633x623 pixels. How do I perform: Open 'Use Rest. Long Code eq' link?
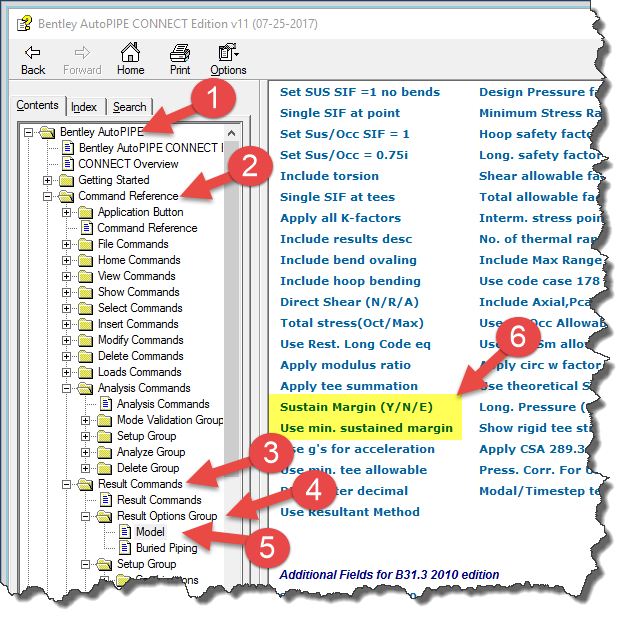(x=356, y=344)
